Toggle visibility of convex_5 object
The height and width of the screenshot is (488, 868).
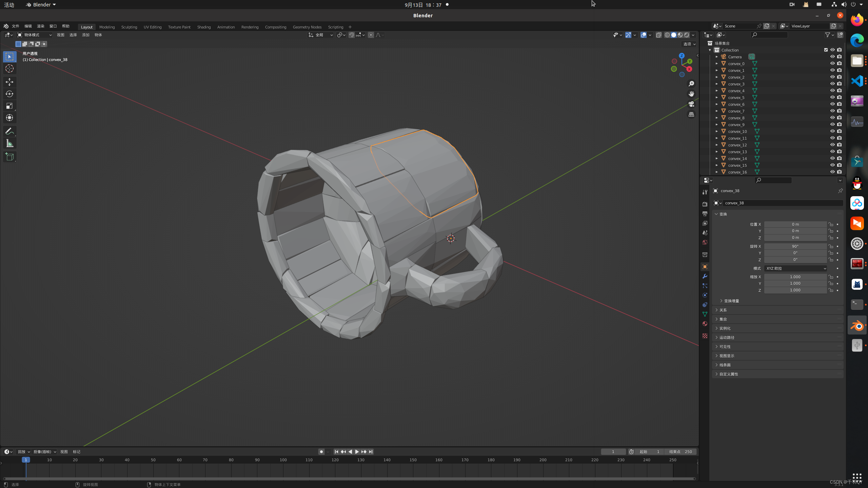tap(832, 97)
